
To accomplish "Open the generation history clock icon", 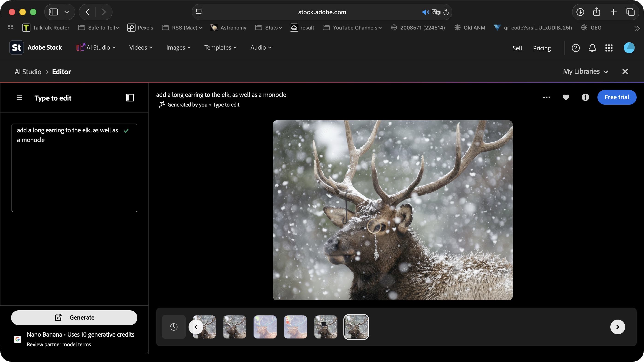I will coord(174,327).
